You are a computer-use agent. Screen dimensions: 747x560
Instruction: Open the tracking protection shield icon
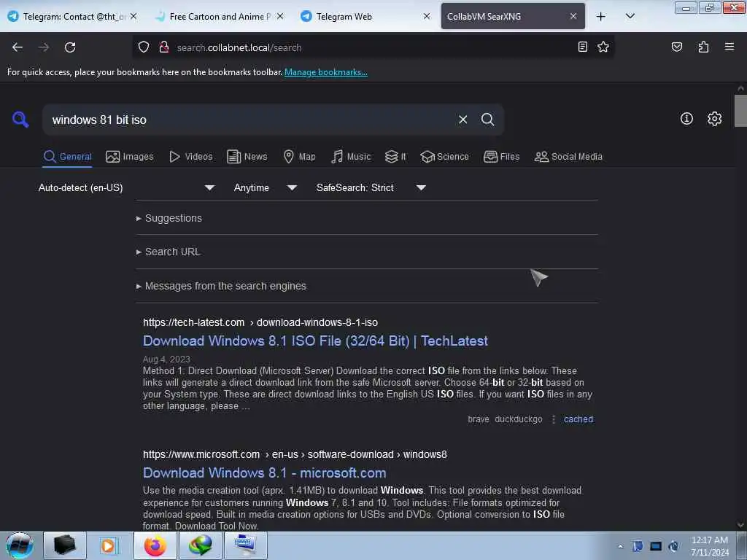click(x=144, y=47)
